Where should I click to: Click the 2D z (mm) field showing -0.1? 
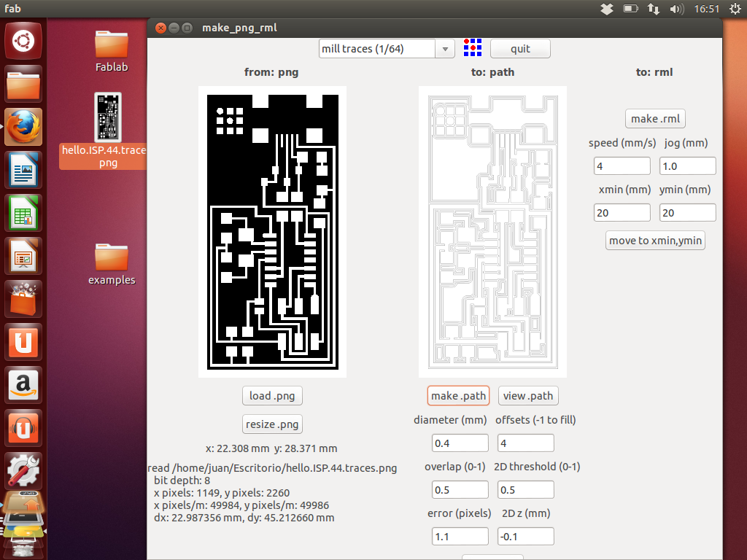[526, 537]
